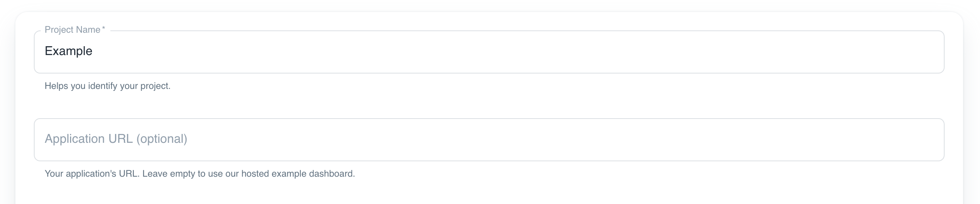980x204 pixels.
Task: Click the word "Project" in the field label
Action: point(59,30)
